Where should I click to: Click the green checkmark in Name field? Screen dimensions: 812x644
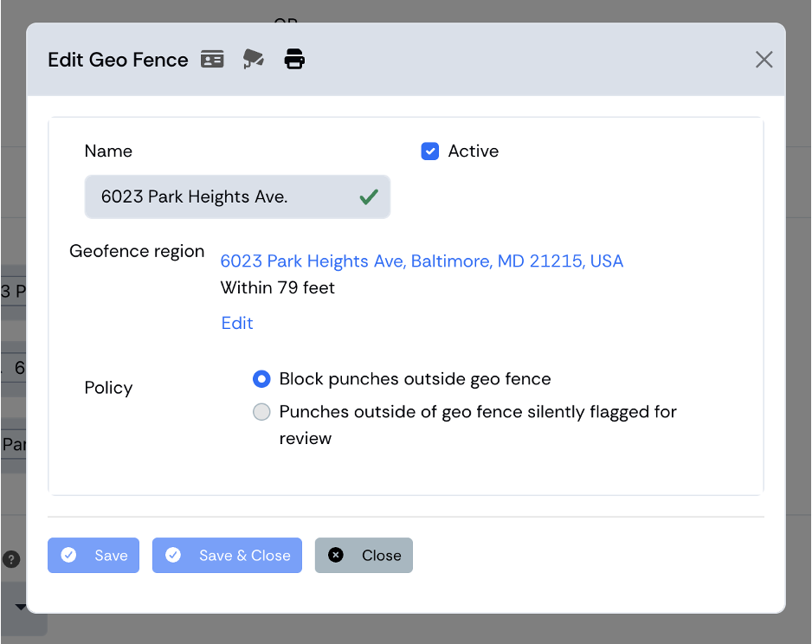coord(369,196)
